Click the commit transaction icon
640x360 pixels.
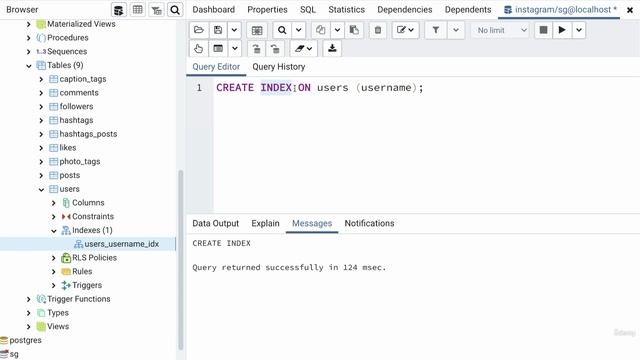[x=256, y=49]
